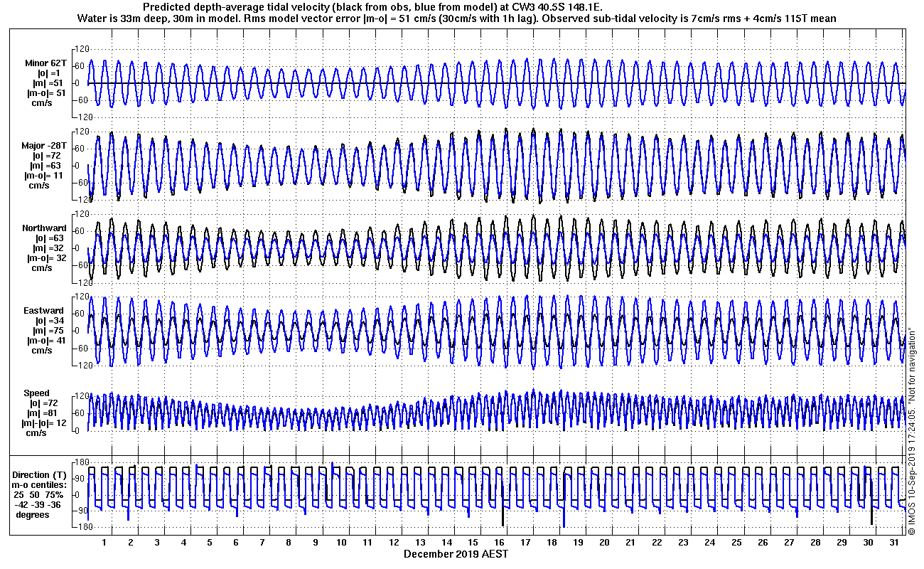Click the 'Speed' panel label

pyautogui.click(x=37, y=393)
